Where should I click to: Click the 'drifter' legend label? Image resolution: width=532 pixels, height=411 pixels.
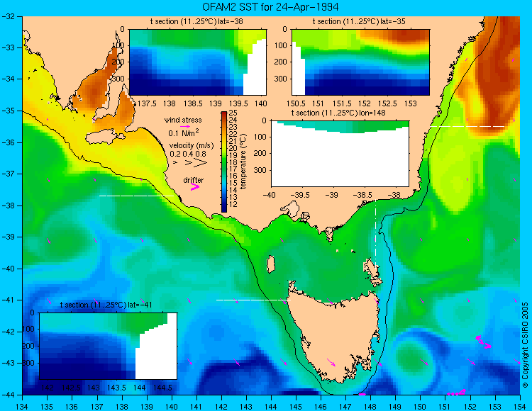(194, 180)
